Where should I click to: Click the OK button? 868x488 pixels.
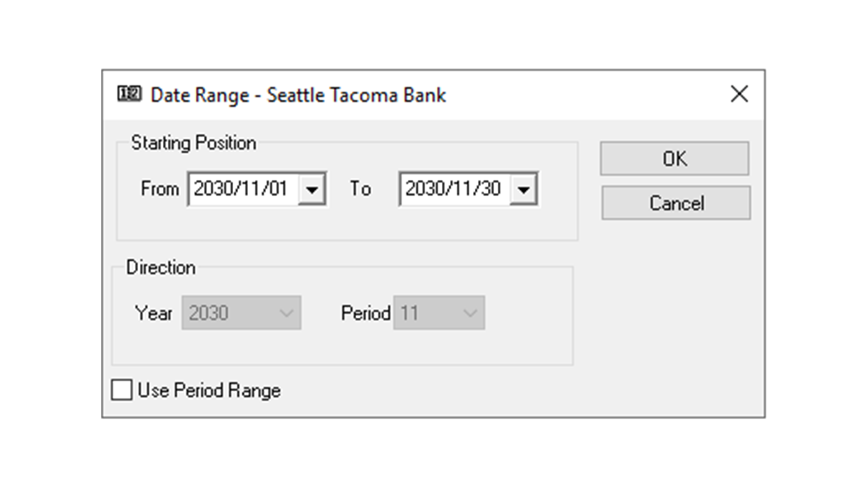(675, 159)
